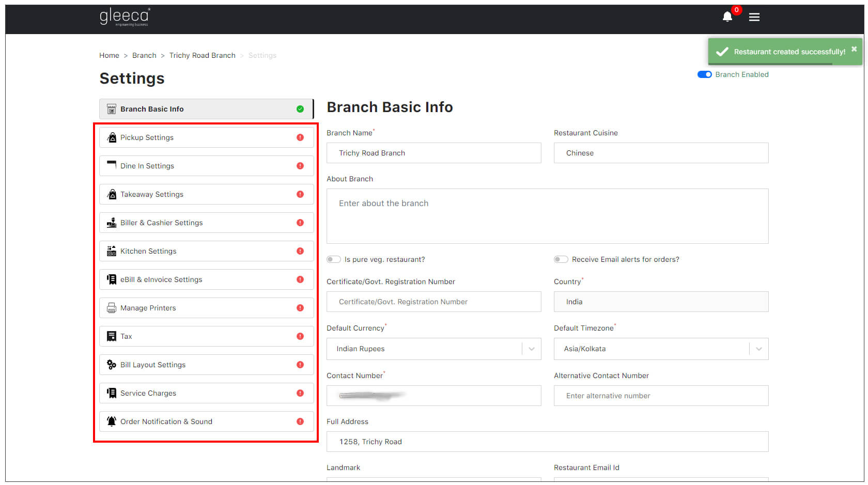Click red alert status on Tax

pos(300,336)
